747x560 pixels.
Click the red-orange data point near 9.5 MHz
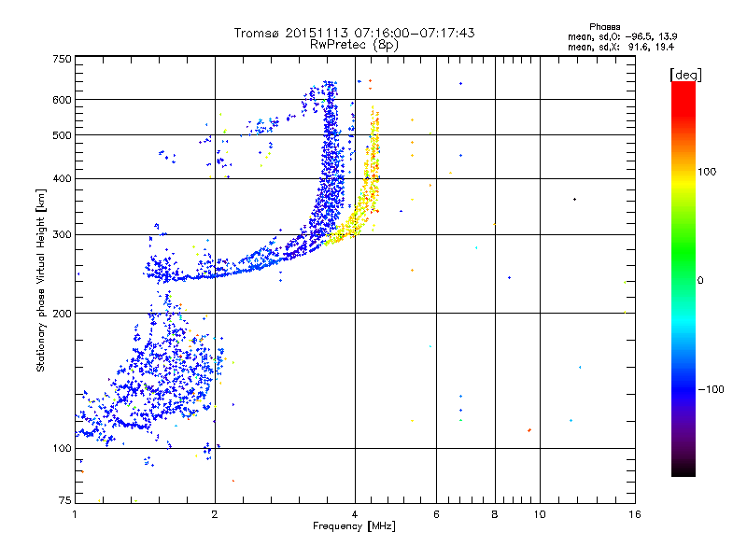[x=529, y=430]
